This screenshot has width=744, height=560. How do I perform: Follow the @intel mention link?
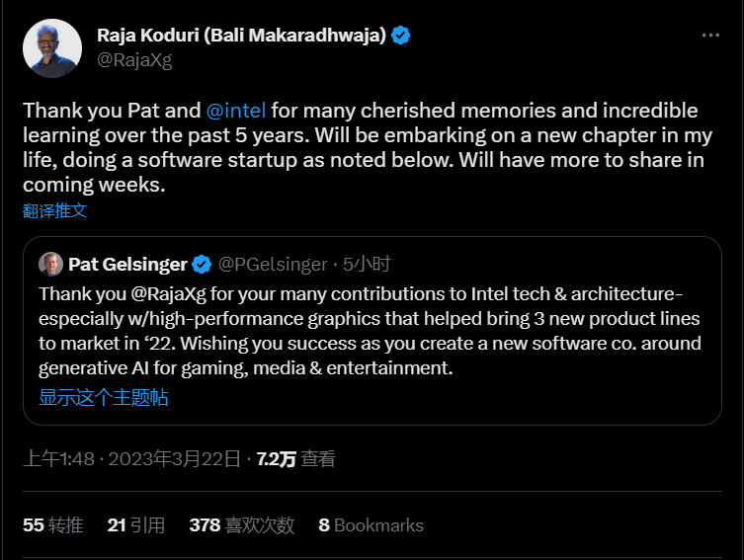[x=235, y=110]
